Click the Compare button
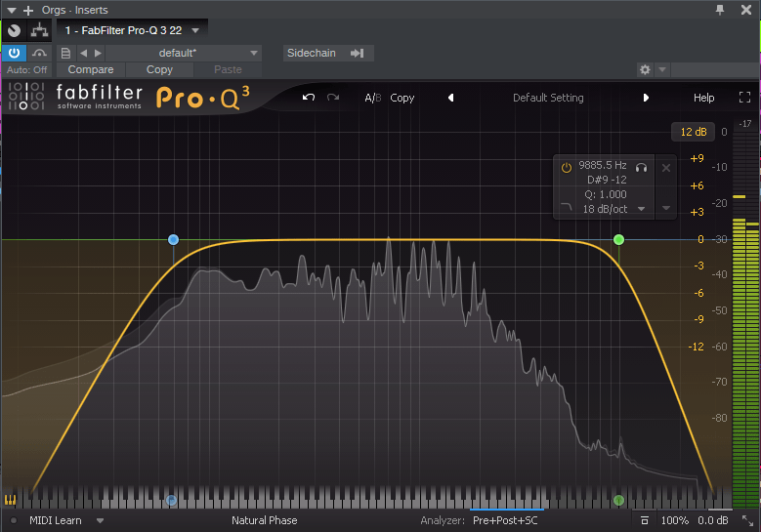This screenshot has height=532, width=761. pos(91,70)
